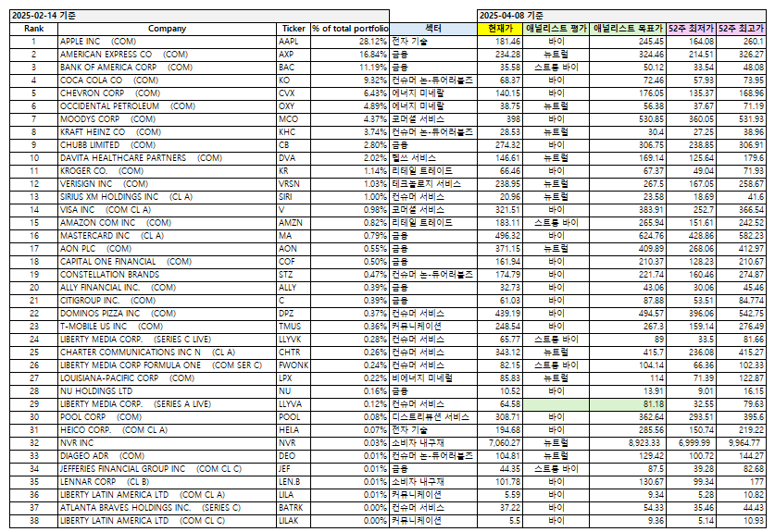Screen dimensions: 775x532
Task: Click the 'MOODYS CORP' company cell
Action: [x=167, y=119]
